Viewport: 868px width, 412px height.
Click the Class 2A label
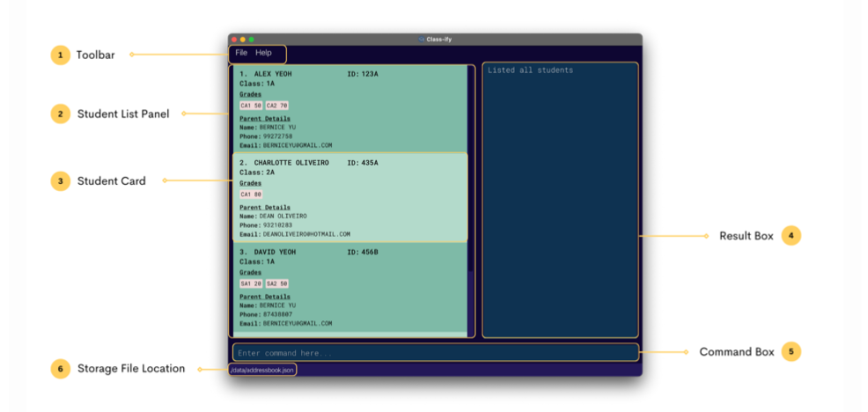point(257,173)
